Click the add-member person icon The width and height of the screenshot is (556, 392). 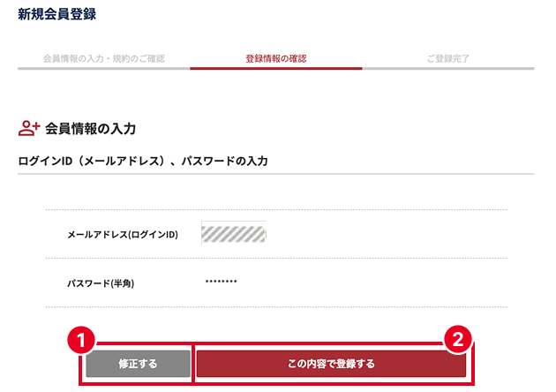click(x=29, y=129)
